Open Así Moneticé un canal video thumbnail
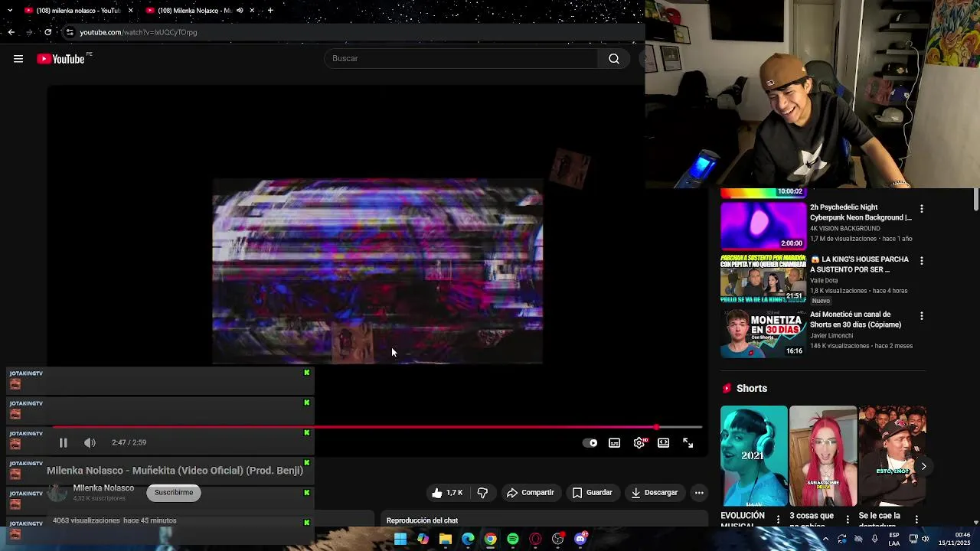This screenshot has height=551, width=980. (x=763, y=334)
